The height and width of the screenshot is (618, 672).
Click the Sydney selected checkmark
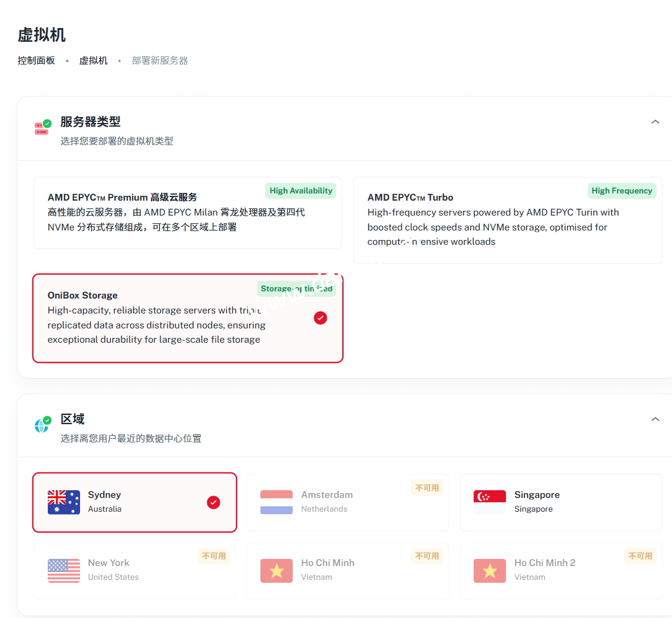(x=213, y=503)
